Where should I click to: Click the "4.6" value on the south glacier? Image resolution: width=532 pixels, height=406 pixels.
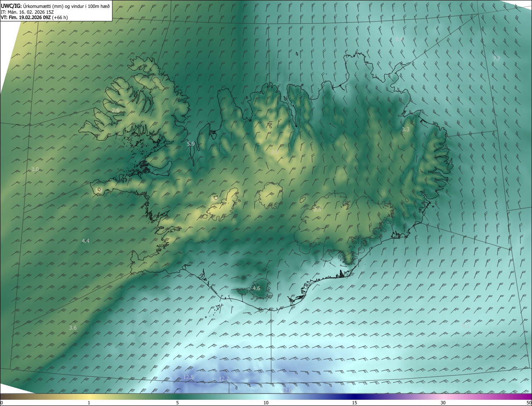(x=256, y=288)
